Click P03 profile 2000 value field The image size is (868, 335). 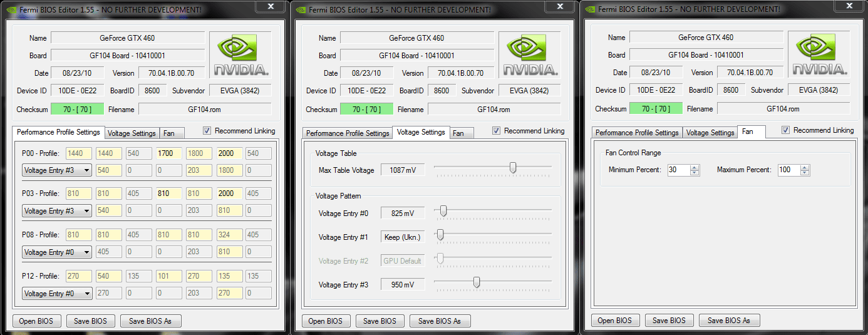[229, 193]
